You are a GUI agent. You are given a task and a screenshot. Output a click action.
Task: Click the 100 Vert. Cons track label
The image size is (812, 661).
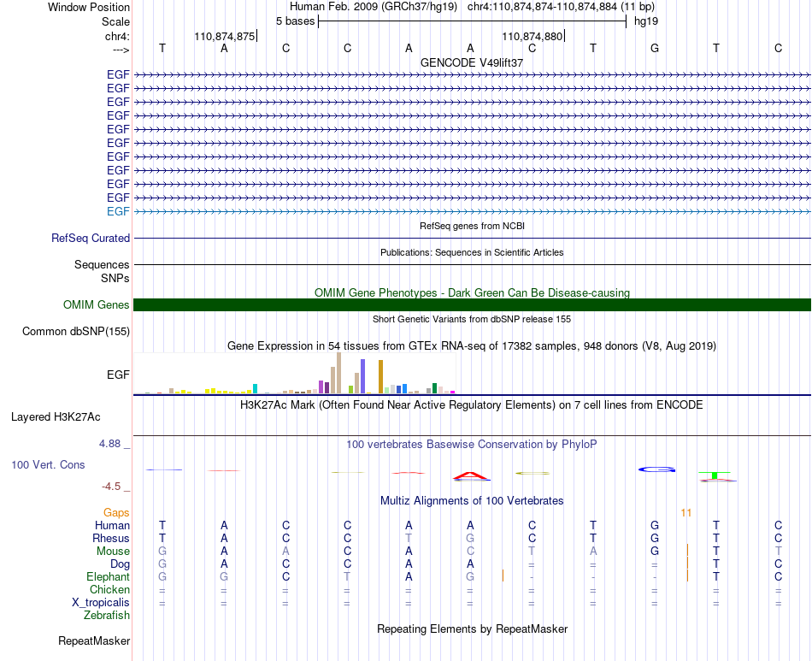pyautogui.click(x=48, y=464)
